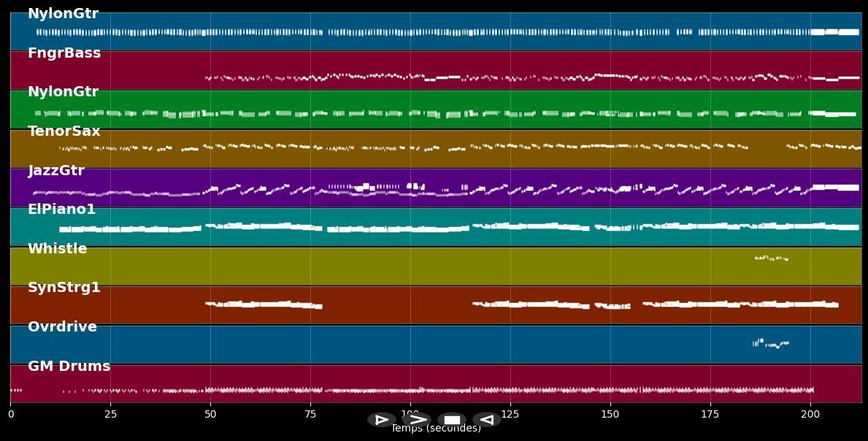Viewport: 868px width, 441px height.
Task: Click the hollow right-pointing triangle playback button
Action: point(381,420)
